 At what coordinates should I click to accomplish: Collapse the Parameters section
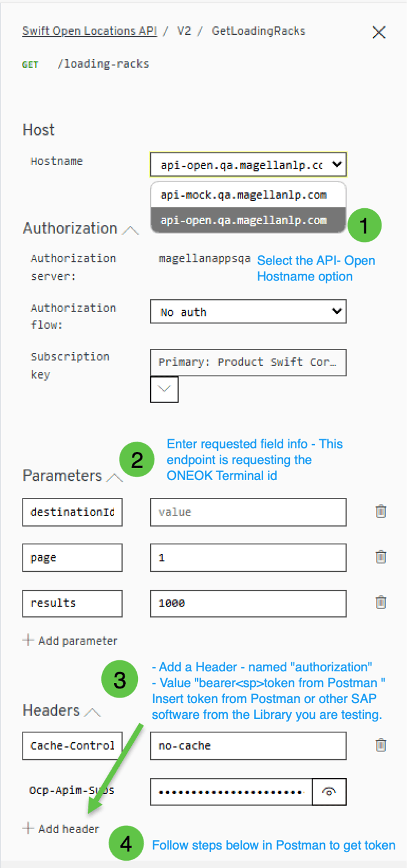pos(114,478)
